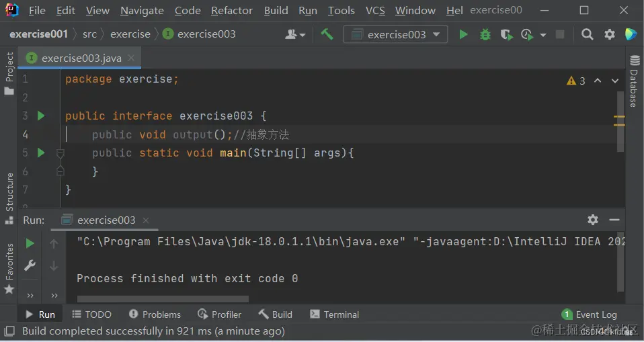The image size is (644, 342).
Task: Open the View menu
Action: 97,10
